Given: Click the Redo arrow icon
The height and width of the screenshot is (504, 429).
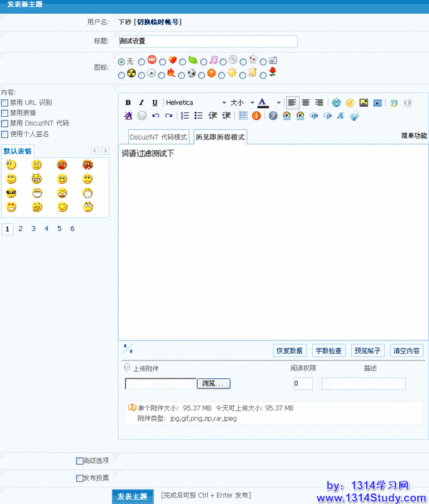Looking at the screenshot, I should [x=168, y=116].
